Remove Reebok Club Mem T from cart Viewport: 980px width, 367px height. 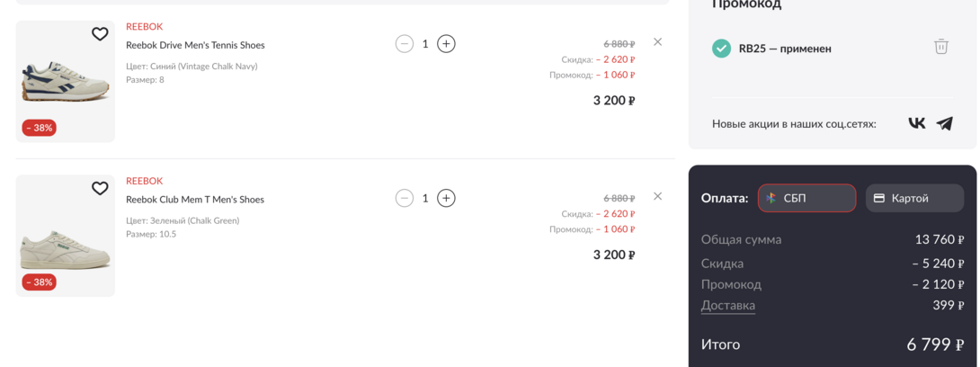657,196
